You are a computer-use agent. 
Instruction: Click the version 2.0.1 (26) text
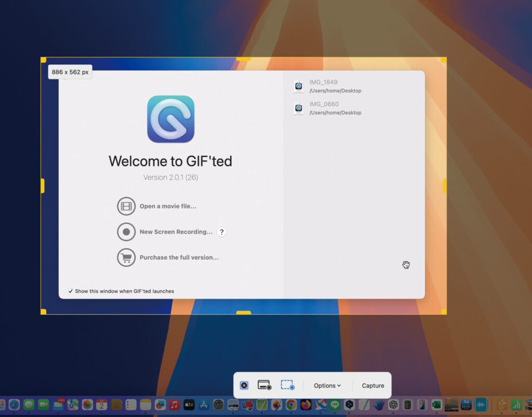click(170, 177)
